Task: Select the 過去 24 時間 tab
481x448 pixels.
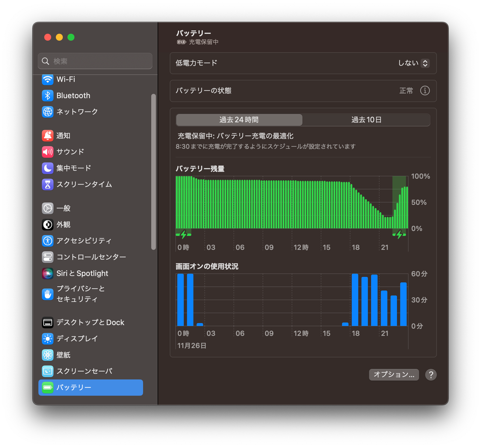Action: point(239,120)
